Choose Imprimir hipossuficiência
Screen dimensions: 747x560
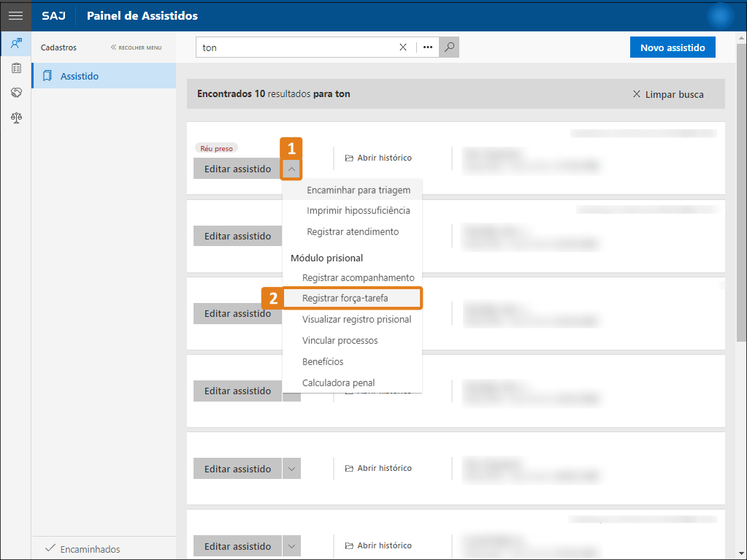point(352,210)
